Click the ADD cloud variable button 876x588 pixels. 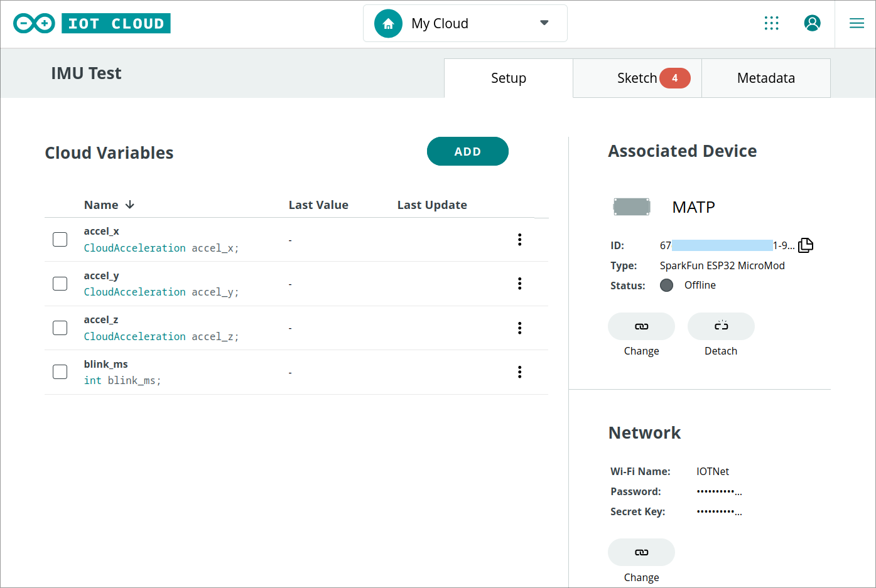click(467, 151)
